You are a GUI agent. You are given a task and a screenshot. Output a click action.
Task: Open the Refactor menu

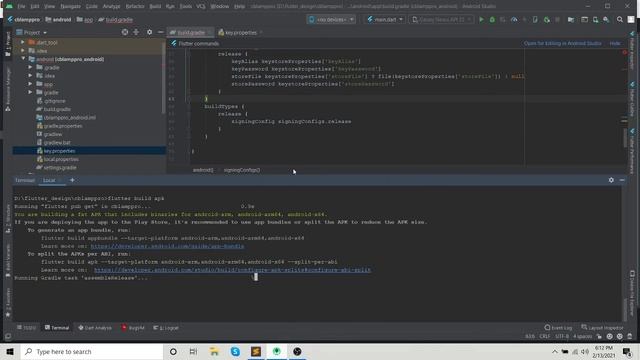click(135, 7)
